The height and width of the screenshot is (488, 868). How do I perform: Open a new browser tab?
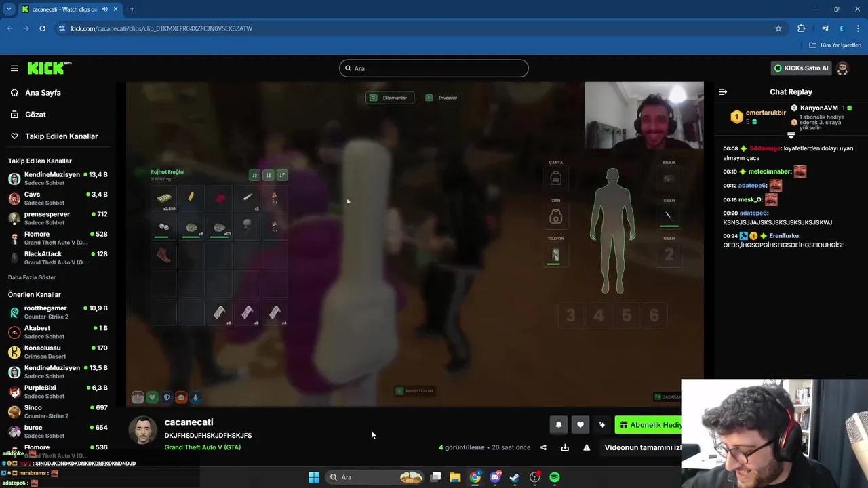coord(132,9)
